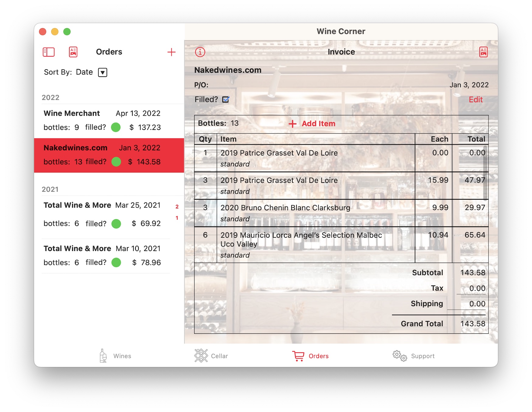Screen dimensions: 532x412
Task: Click filled indicator of Mar 10, 2021 order
Action: point(116,262)
